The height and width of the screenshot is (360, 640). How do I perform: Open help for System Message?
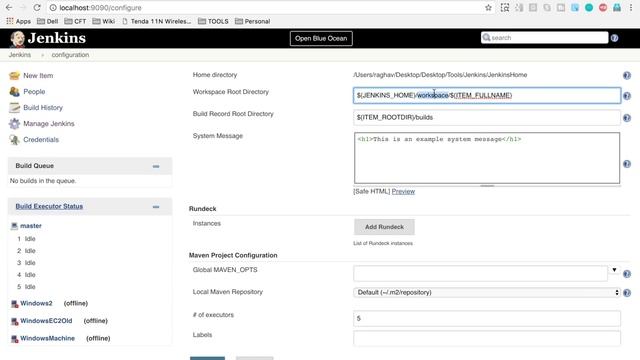click(627, 164)
